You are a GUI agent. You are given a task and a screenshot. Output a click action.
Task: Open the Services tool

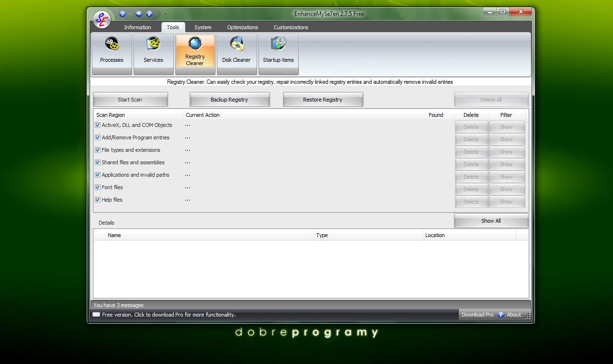[x=153, y=54]
